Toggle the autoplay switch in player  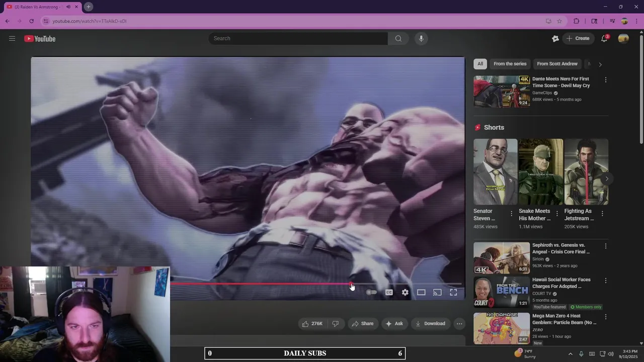click(371, 292)
